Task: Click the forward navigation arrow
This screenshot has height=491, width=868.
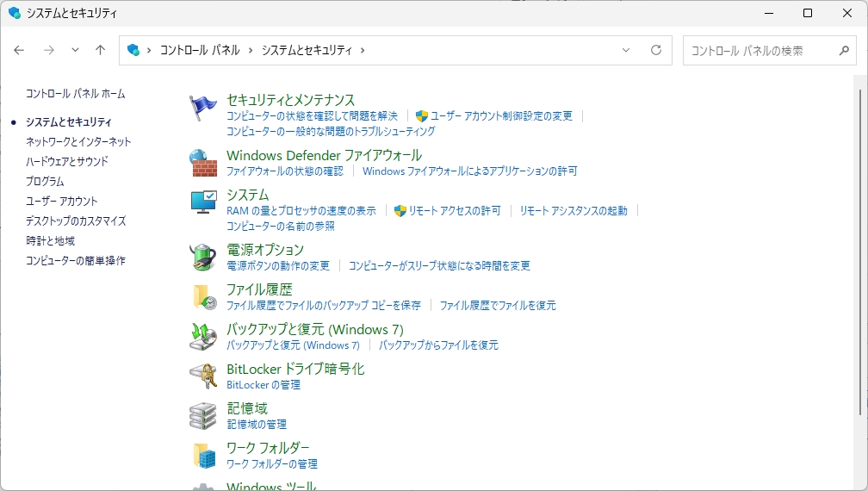Action: click(x=49, y=50)
